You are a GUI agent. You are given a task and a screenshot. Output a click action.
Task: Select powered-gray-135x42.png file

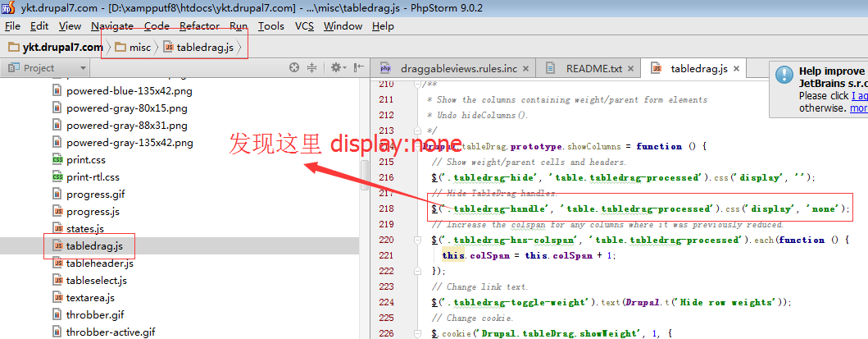(x=130, y=143)
